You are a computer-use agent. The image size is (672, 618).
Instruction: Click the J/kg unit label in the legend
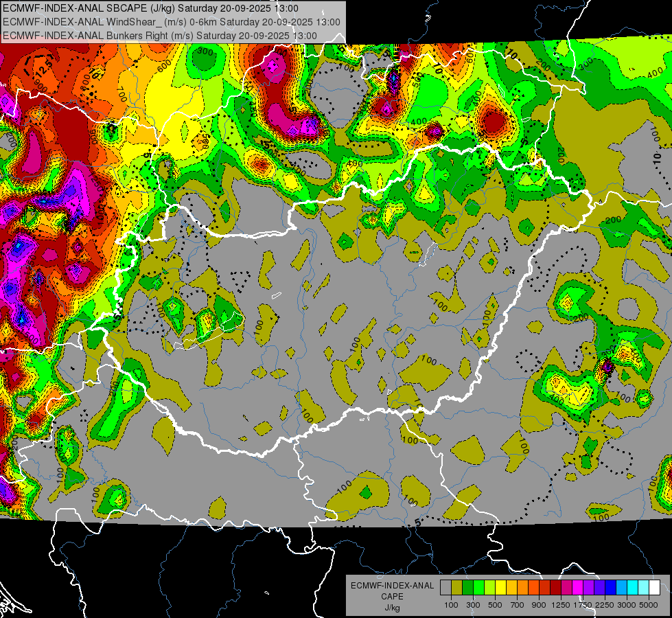(x=392, y=608)
